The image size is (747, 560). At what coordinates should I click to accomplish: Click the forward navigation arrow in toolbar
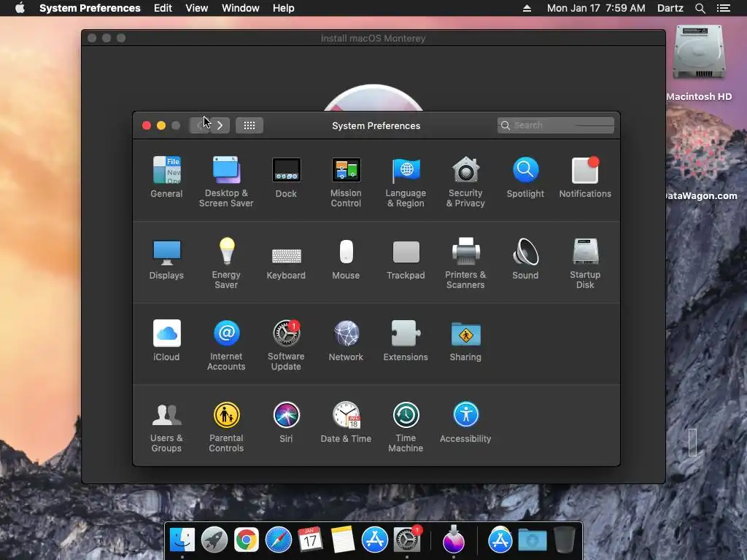220,125
